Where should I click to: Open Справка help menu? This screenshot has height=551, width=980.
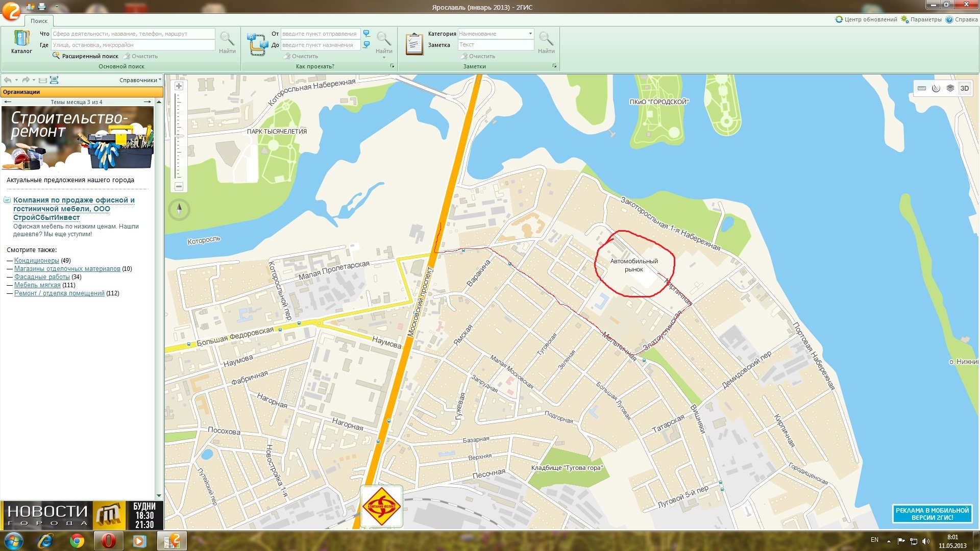point(962,19)
